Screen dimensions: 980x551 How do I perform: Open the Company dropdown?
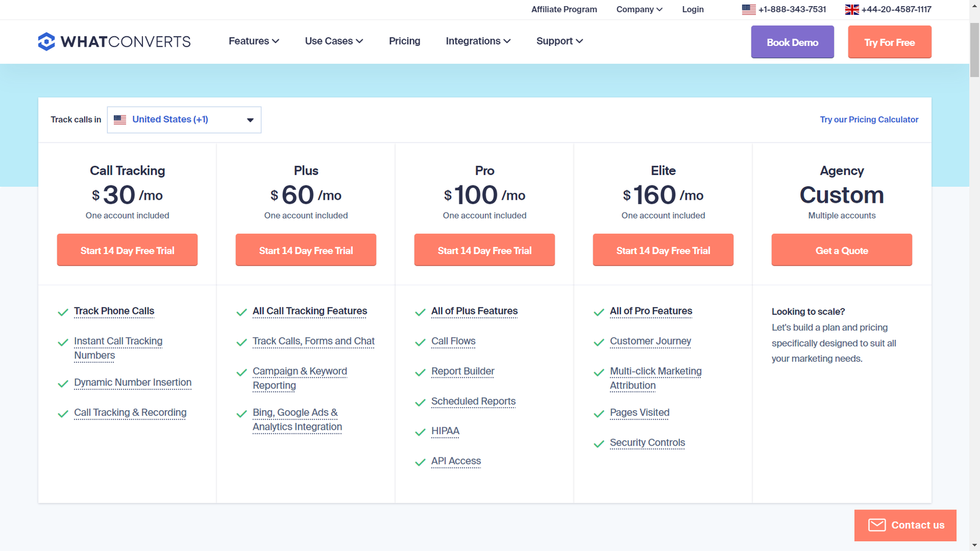(x=639, y=9)
